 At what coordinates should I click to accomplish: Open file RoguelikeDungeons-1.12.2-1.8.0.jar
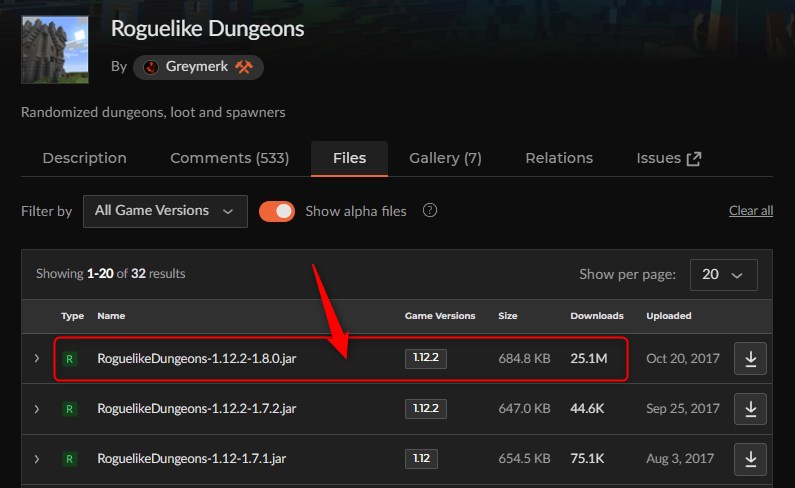pos(197,359)
